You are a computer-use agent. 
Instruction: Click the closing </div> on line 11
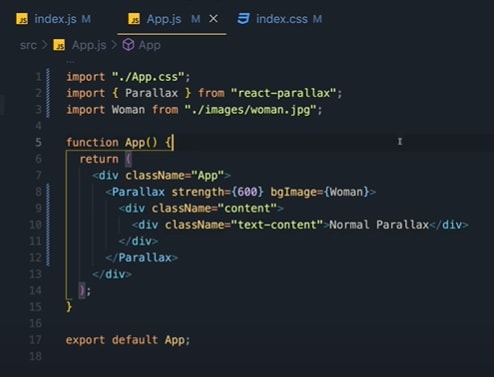tap(138, 241)
